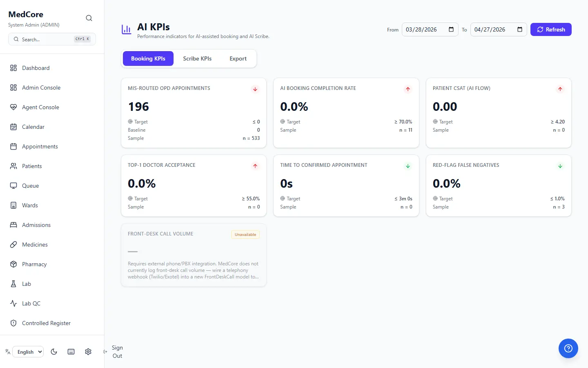
Task: Toggle dark mode moon icon
Action: (x=54, y=352)
